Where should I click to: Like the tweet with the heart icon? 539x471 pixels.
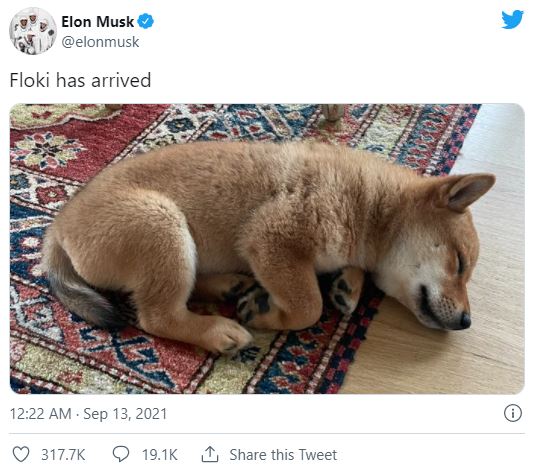tap(21, 454)
